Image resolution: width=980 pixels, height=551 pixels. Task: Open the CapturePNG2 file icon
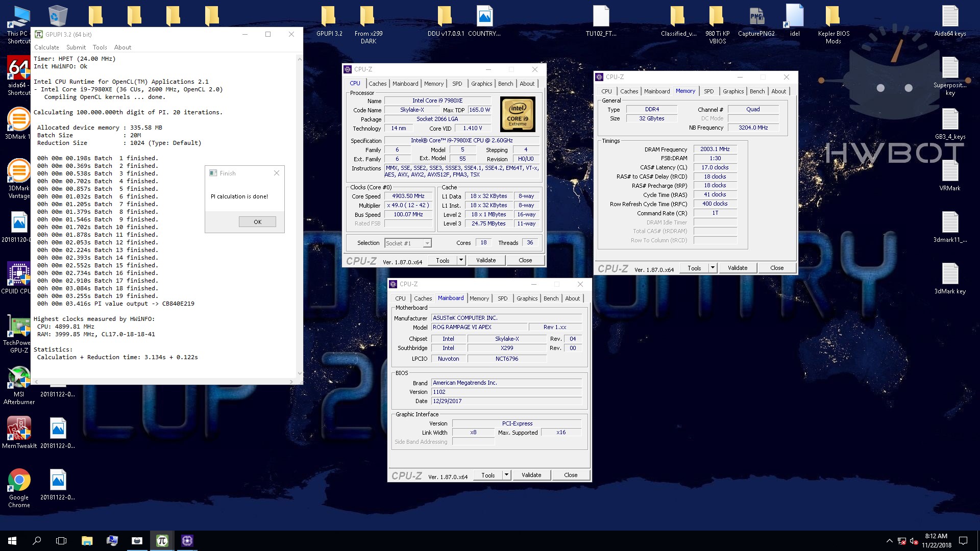[756, 16]
